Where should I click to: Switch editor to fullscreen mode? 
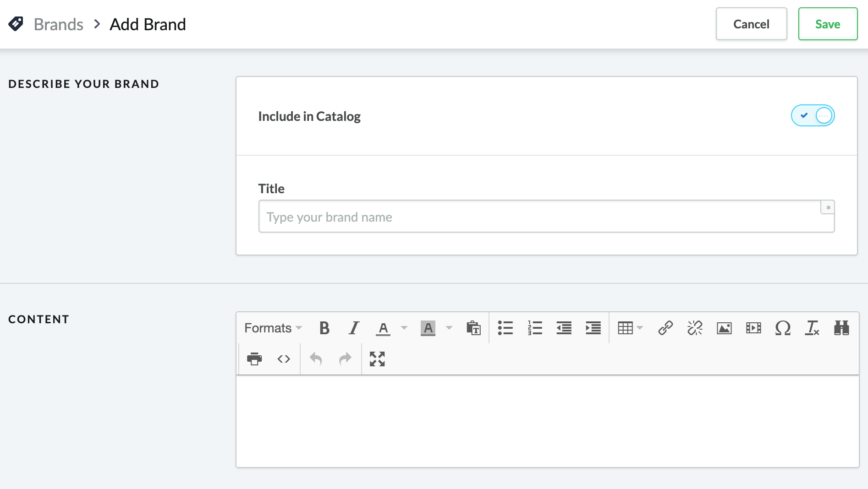point(377,359)
